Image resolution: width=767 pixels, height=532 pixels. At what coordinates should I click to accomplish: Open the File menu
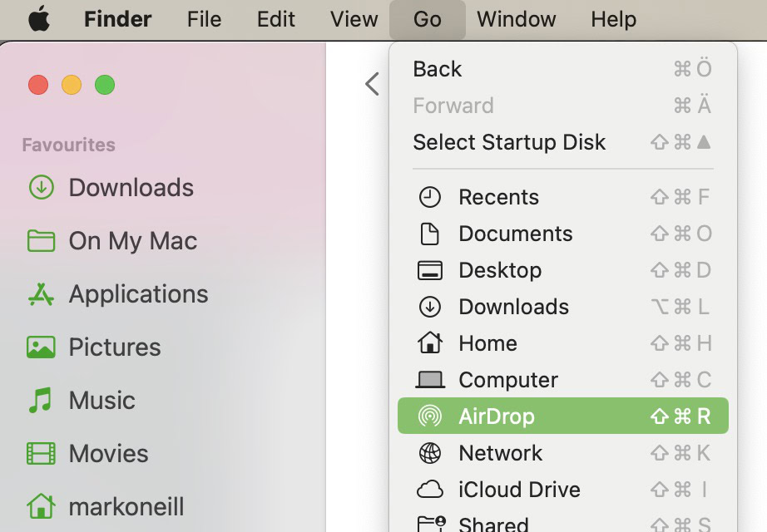click(204, 19)
